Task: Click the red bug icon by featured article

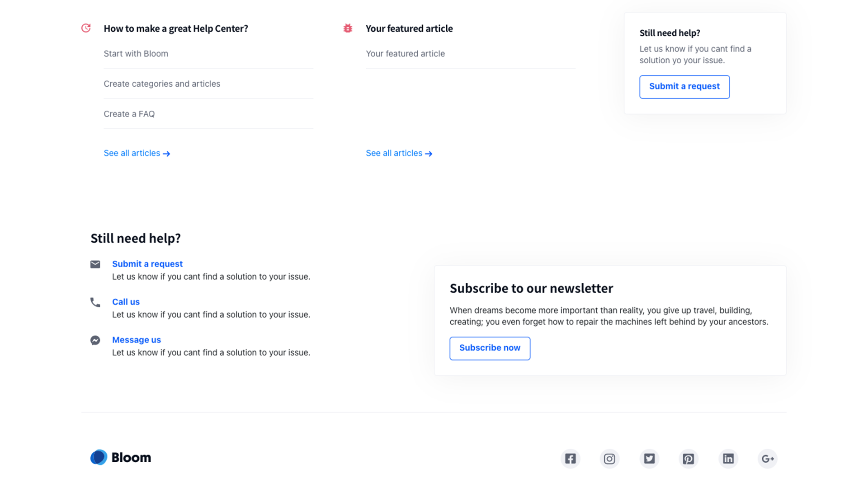Action: coord(348,28)
